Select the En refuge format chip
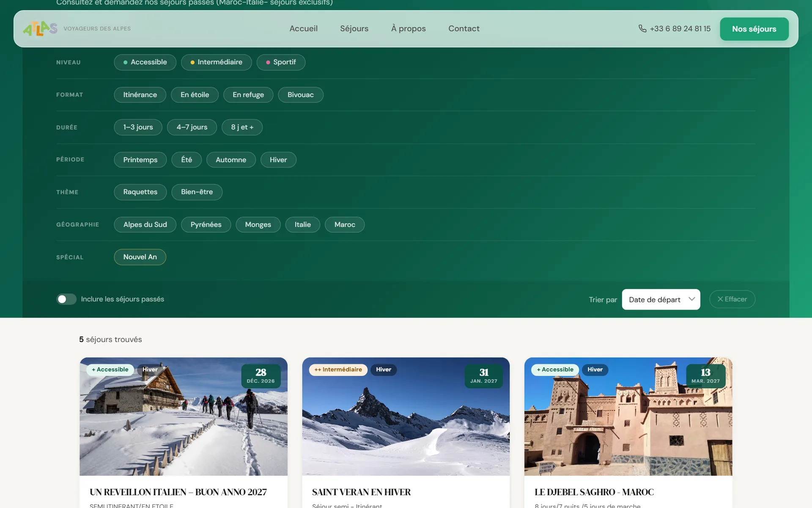812x508 pixels. coord(248,95)
